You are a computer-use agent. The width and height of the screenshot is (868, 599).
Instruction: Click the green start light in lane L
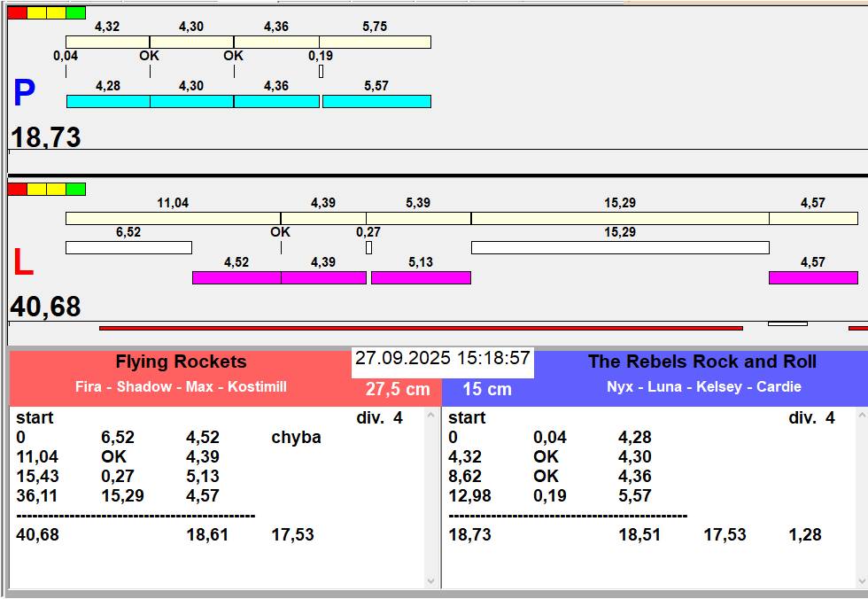(x=76, y=190)
